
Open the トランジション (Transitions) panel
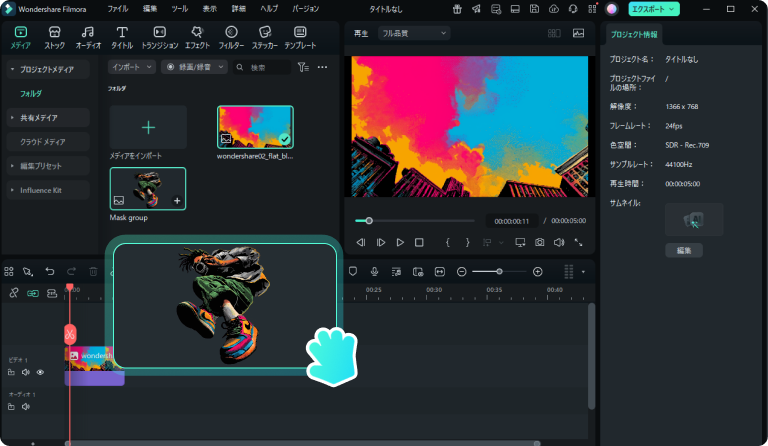160,38
